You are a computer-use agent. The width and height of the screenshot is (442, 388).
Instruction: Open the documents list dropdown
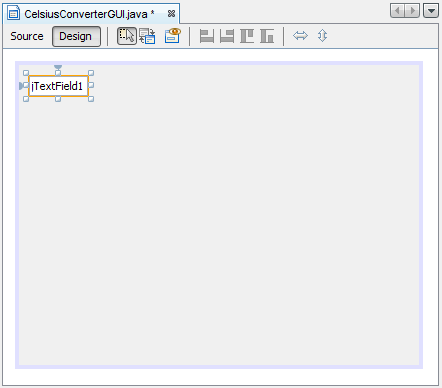click(431, 11)
